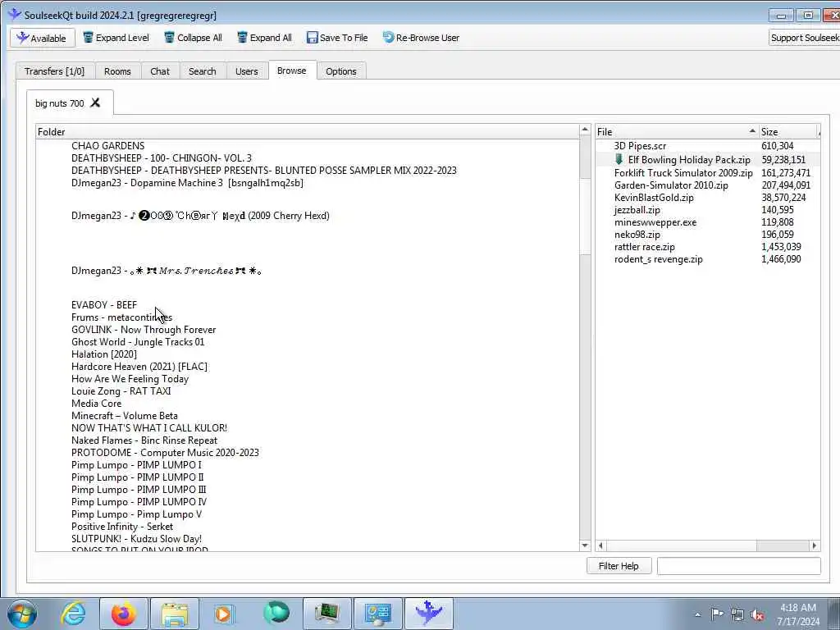840x630 pixels.
Task: Select GOVLINK - Now Through Forever folder
Action: 144,330
